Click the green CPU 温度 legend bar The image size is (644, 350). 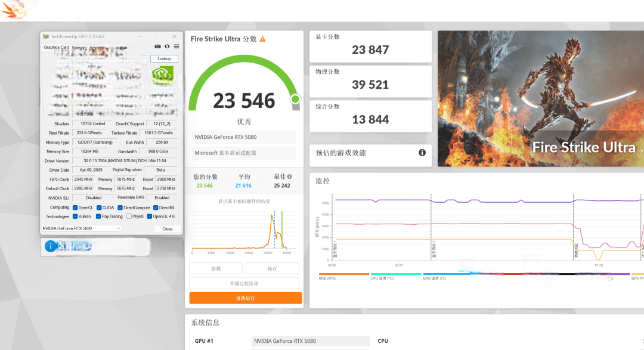coord(397,274)
